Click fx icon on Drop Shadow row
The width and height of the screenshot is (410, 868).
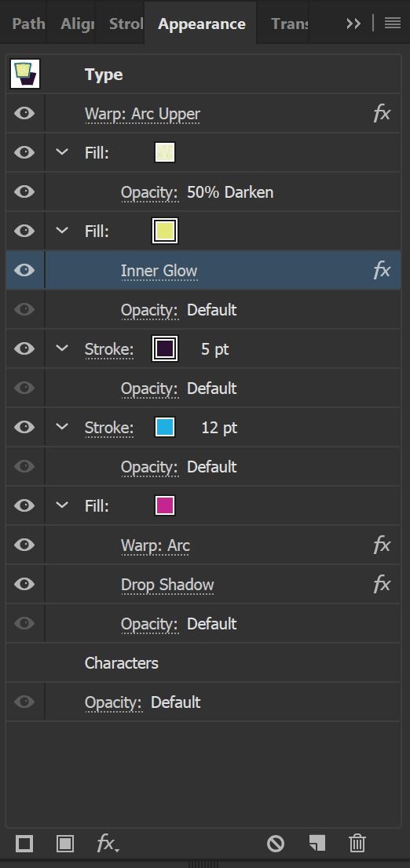(382, 585)
